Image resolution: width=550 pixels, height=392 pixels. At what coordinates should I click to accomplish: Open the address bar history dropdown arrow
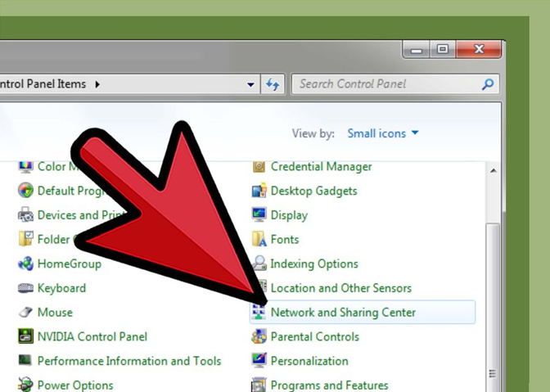(250, 84)
